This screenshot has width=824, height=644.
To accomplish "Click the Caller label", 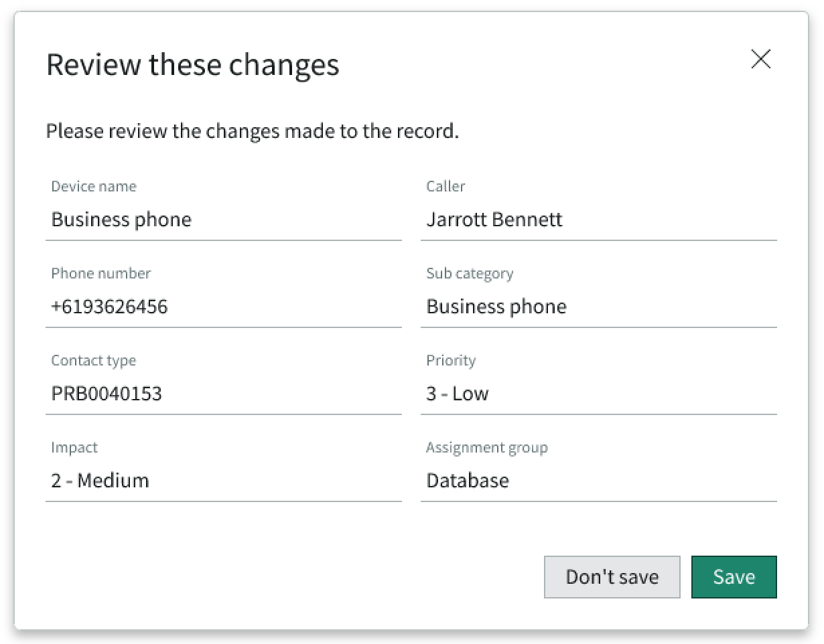I will coord(445,186).
